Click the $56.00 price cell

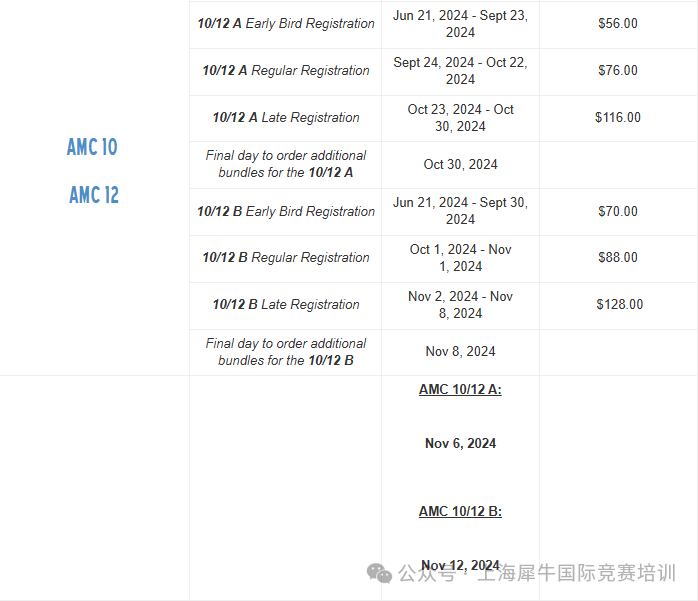pyautogui.click(x=618, y=24)
